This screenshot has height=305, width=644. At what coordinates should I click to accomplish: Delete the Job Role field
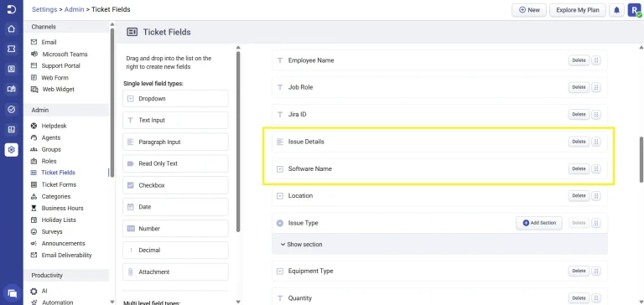pos(579,87)
